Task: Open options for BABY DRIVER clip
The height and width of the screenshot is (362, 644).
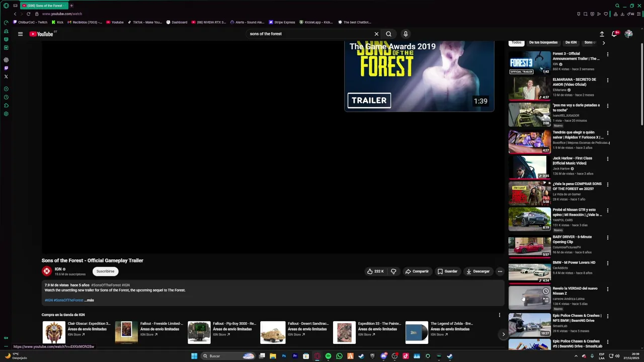Action: (607, 237)
